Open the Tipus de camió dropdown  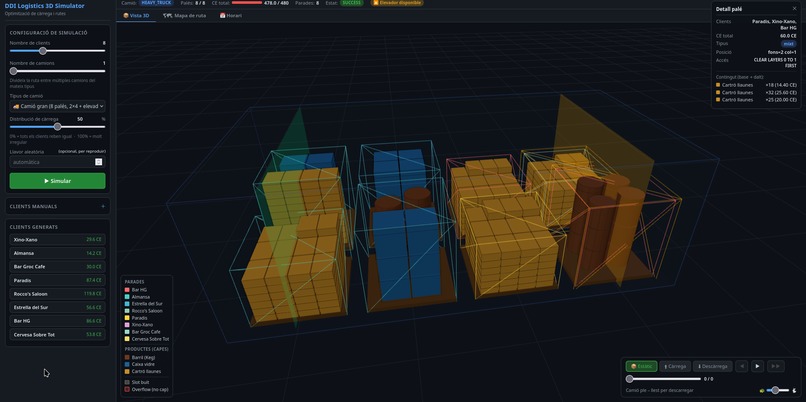click(57, 106)
